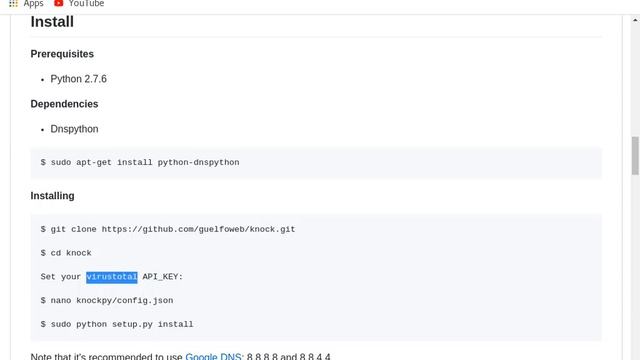Click the Prerequisites heading
The image size is (640, 360).
click(62, 54)
